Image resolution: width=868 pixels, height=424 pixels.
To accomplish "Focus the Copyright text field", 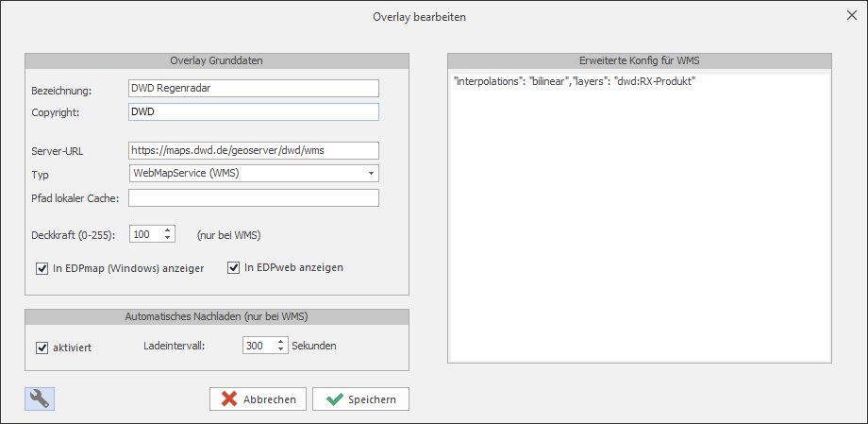I will pyautogui.click(x=254, y=112).
